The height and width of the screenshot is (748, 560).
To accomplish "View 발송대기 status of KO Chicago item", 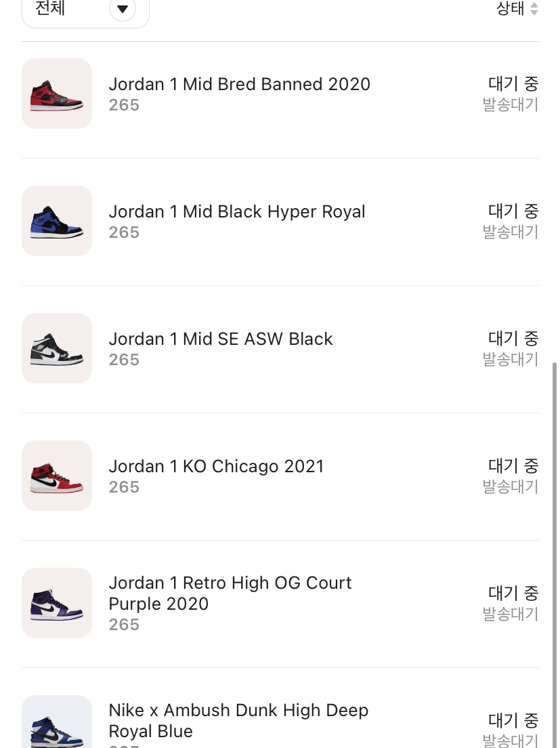I will tap(511, 487).
